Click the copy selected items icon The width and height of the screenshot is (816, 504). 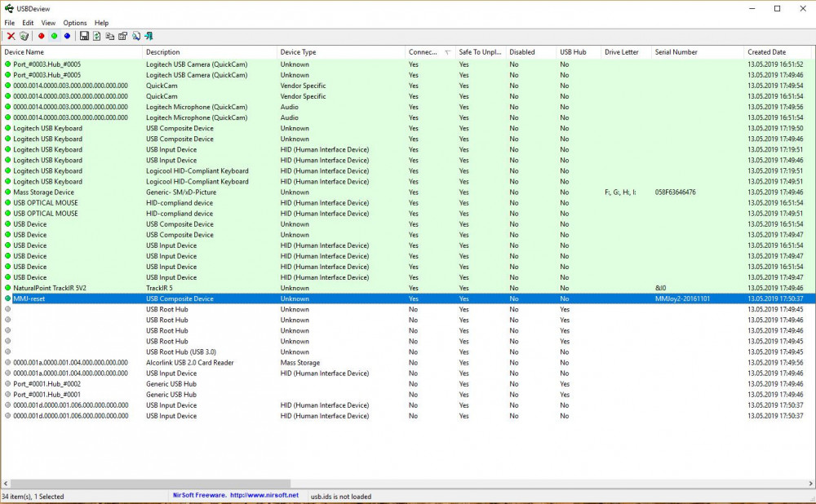[109, 36]
